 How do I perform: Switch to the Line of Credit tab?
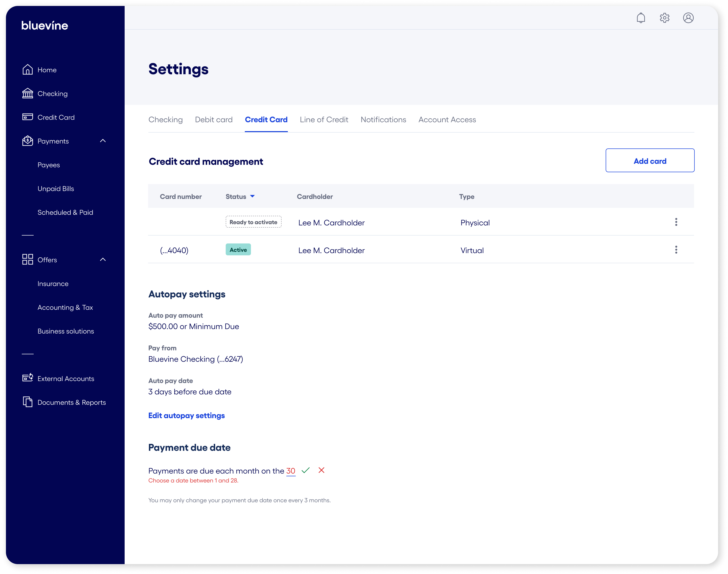coord(324,120)
